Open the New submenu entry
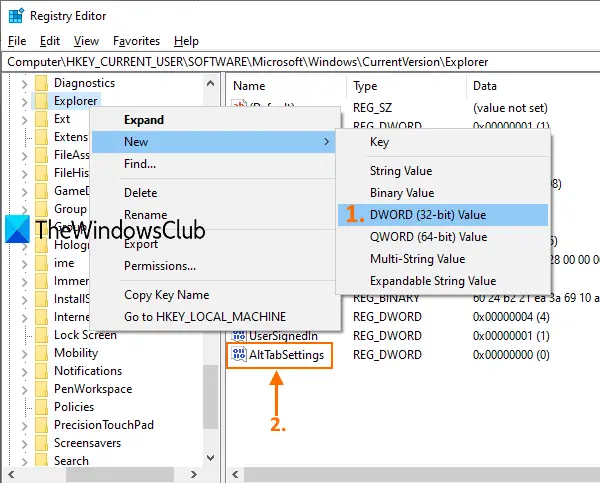 tap(214, 142)
